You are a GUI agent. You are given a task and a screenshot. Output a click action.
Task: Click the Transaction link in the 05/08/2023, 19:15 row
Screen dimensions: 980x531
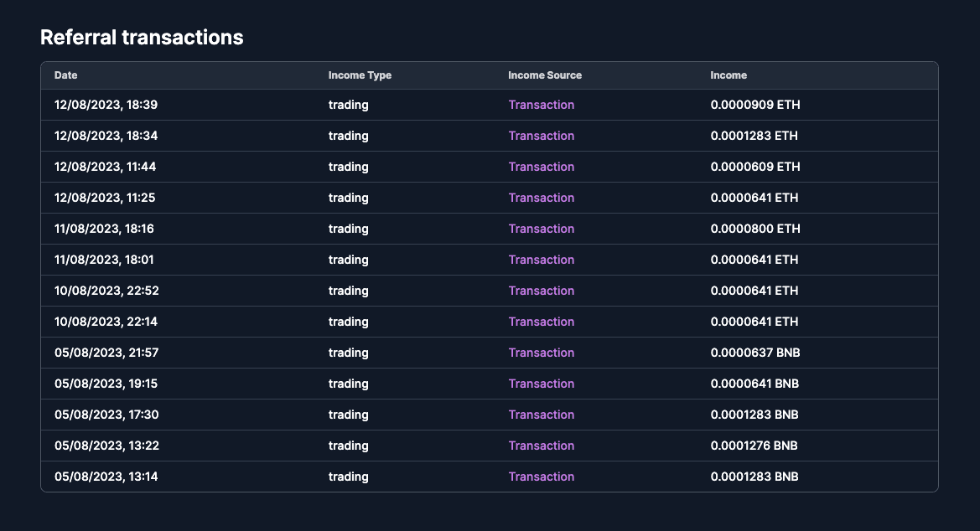tap(542, 384)
